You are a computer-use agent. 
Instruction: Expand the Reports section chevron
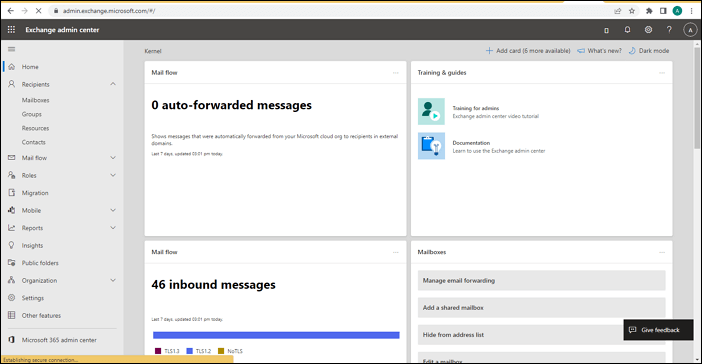[x=113, y=227]
